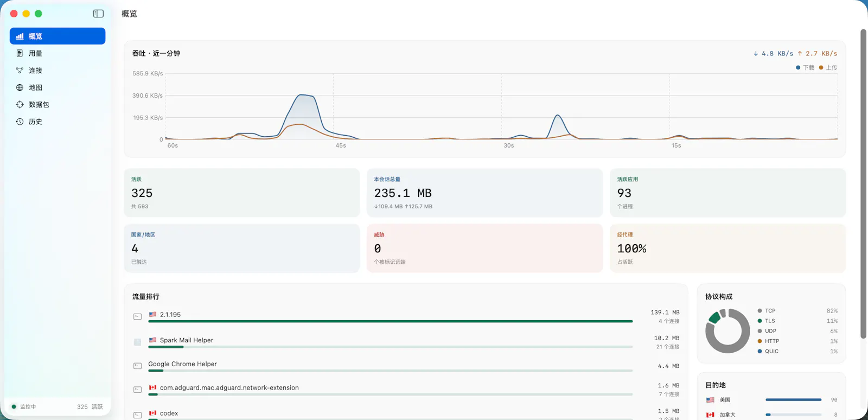Image resolution: width=868 pixels, height=420 pixels.
Task: Click the terminal icon beside 2.1.195
Action: coord(138,316)
